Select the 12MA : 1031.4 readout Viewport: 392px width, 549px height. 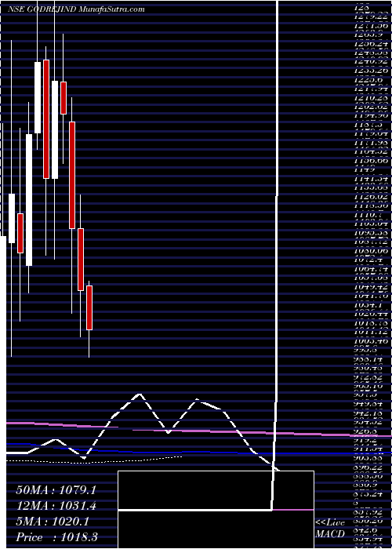point(56,506)
